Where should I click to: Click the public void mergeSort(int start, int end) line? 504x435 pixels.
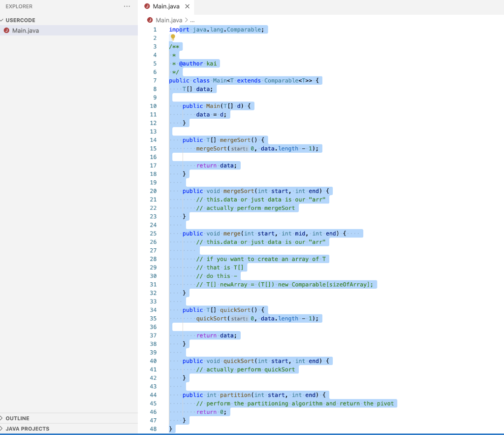click(x=256, y=191)
